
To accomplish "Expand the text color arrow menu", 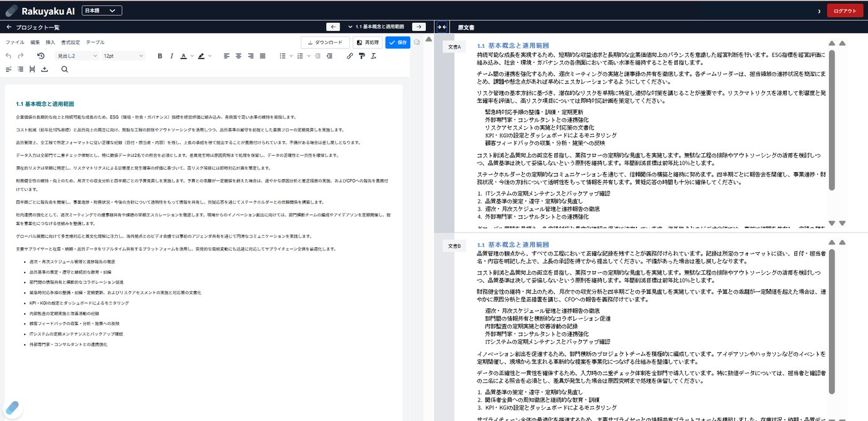I will coord(191,56).
